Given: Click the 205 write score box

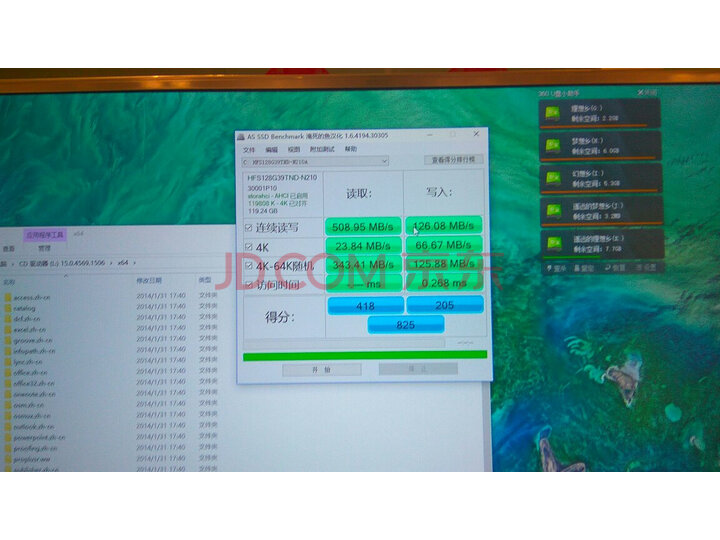Looking at the screenshot, I should tap(445, 305).
